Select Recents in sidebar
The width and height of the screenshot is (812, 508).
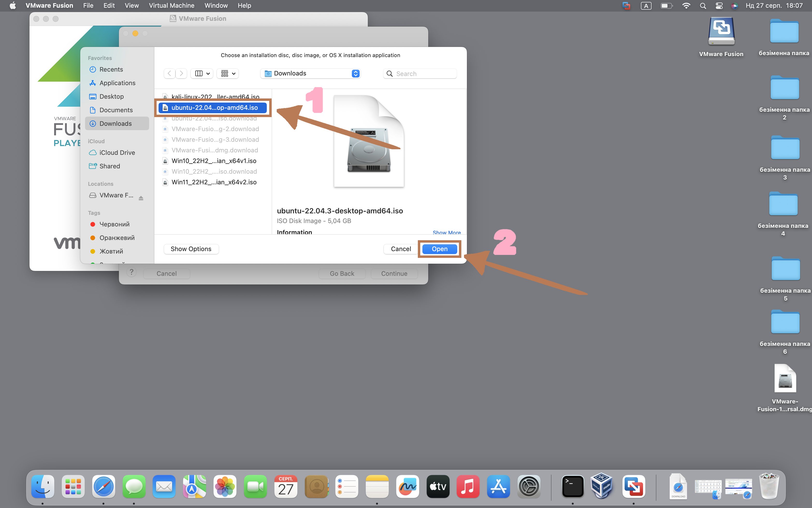tap(117, 69)
